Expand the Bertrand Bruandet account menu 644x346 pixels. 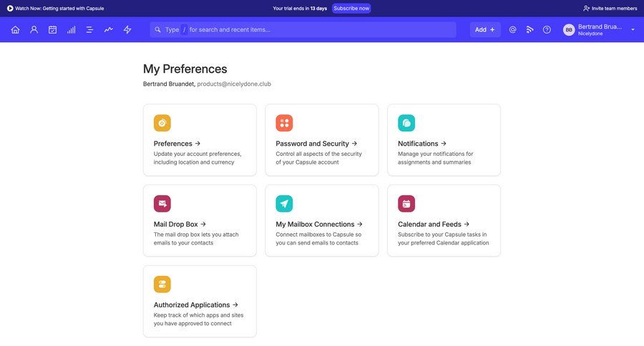tap(600, 30)
